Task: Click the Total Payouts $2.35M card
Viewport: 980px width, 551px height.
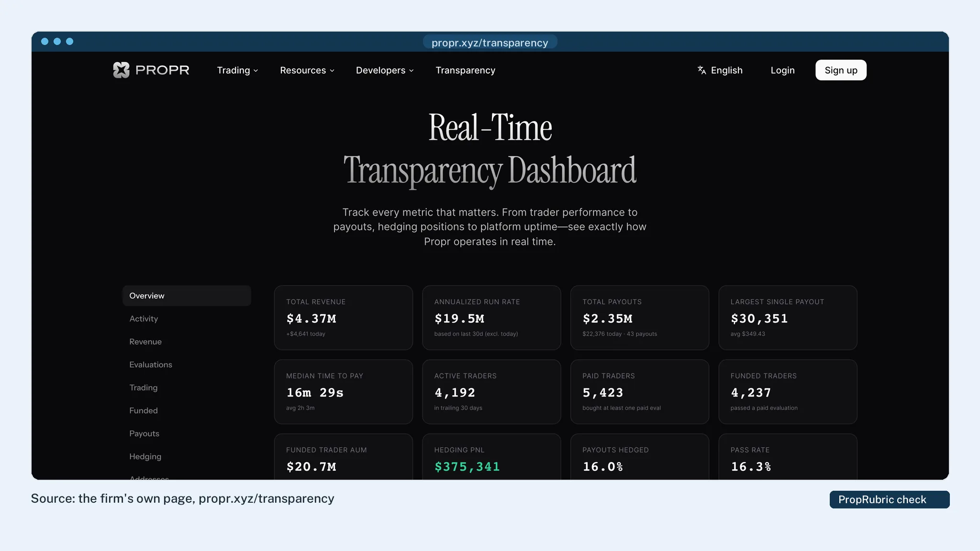Action: (639, 318)
